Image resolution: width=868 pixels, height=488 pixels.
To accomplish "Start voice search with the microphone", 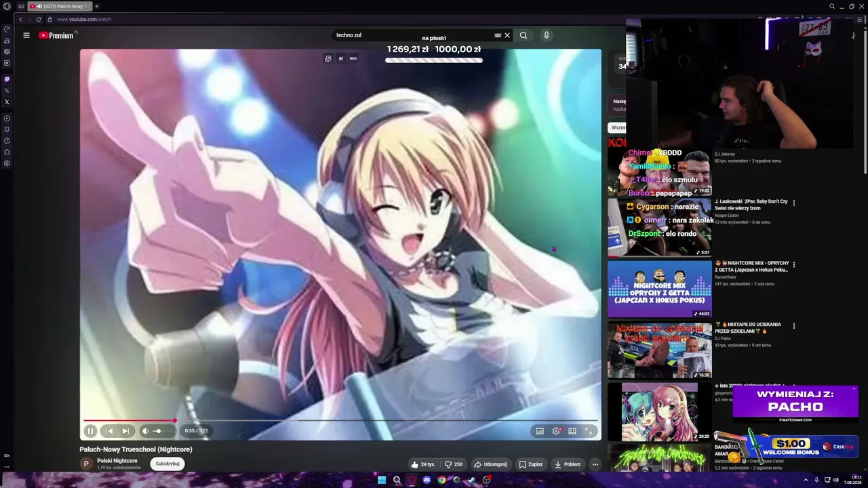I will [546, 35].
